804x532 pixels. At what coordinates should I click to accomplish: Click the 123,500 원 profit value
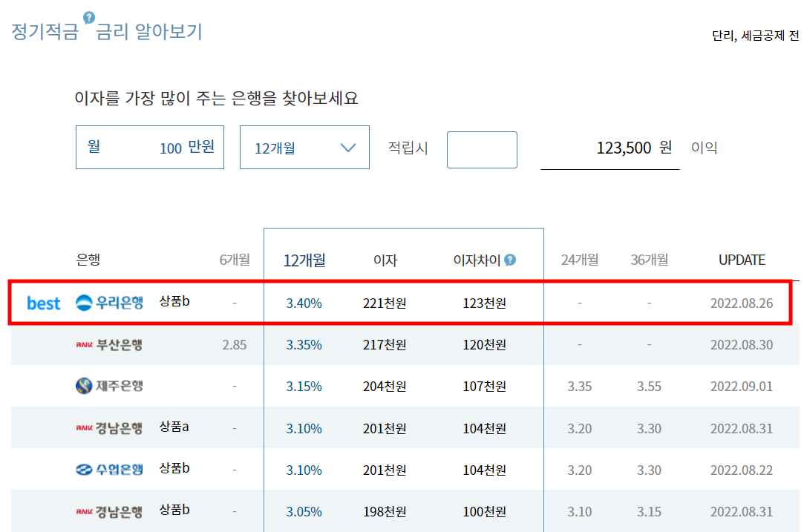pos(634,148)
